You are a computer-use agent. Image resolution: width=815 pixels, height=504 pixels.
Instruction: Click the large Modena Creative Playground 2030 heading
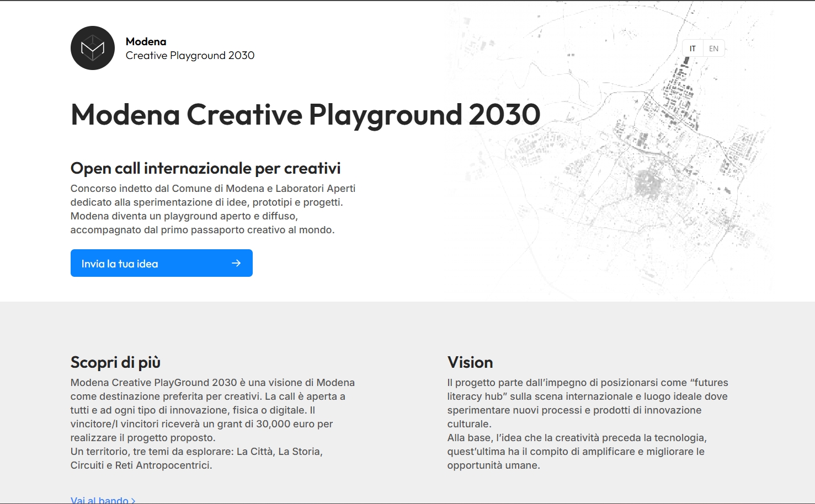tap(305, 115)
